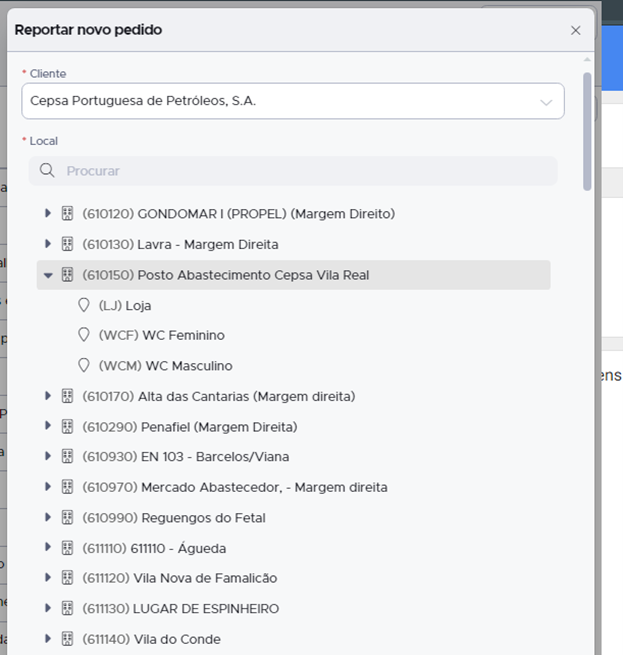Click building icon of Vila Nova de Famalicão row

point(67,578)
